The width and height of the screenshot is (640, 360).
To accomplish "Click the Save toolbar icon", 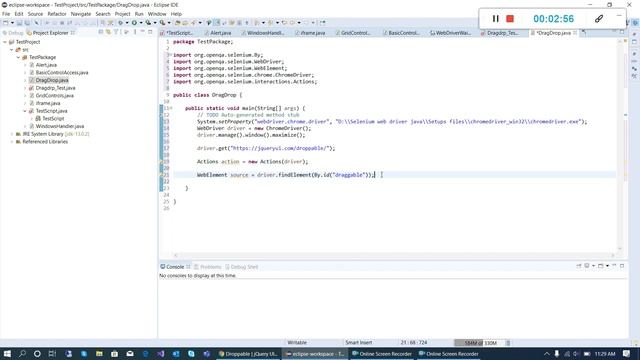I will click(x=19, y=23).
